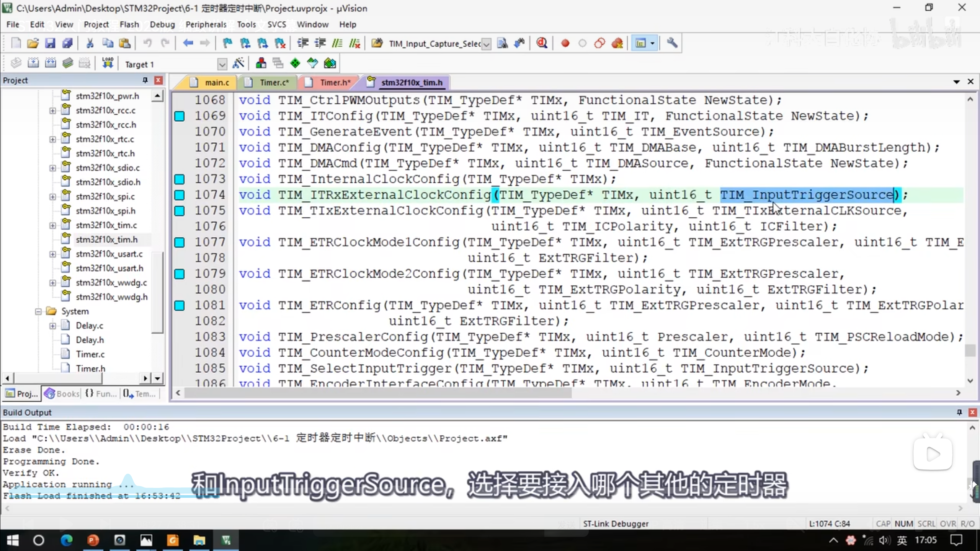Click the Save file toolbar icon
This screenshot has height=551, width=980.
pyautogui.click(x=50, y=43)
